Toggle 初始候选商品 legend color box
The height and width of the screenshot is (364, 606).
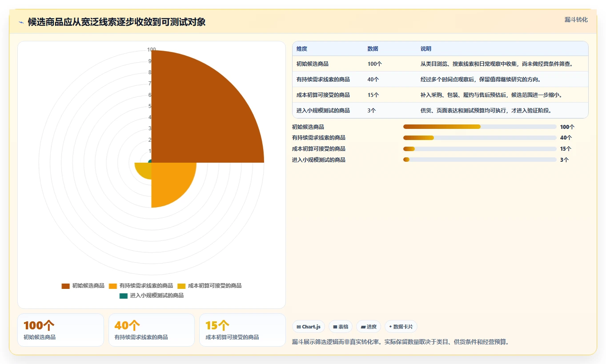(x=65, y=286)
